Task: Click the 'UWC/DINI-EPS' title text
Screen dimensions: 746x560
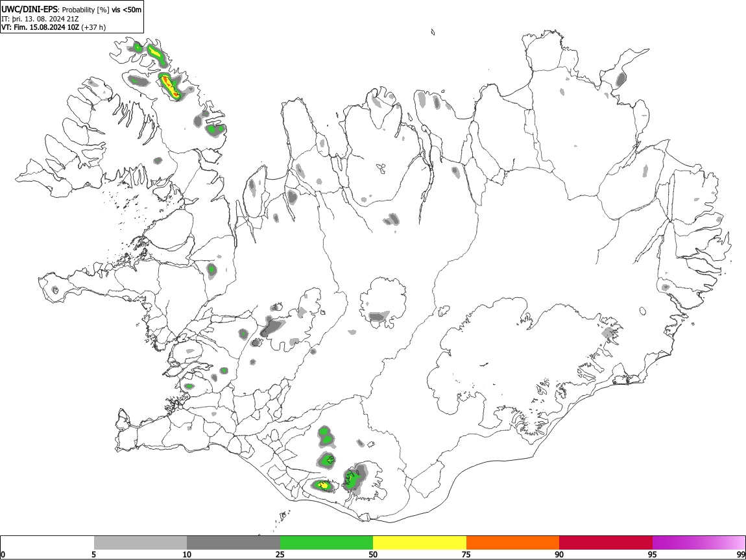Action: coord(29,10)
